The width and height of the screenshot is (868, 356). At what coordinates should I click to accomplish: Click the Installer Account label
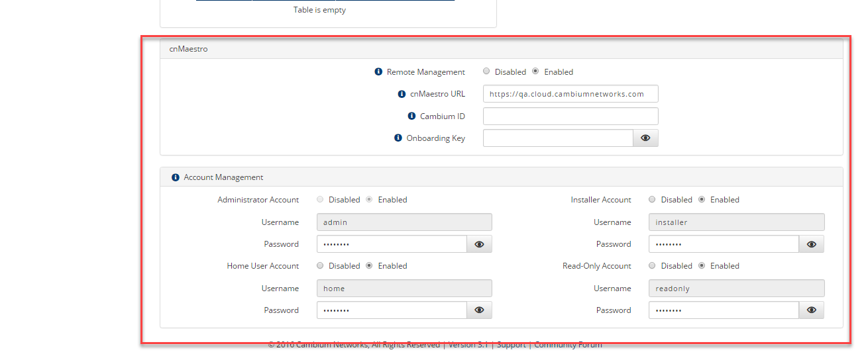(601, 200)
